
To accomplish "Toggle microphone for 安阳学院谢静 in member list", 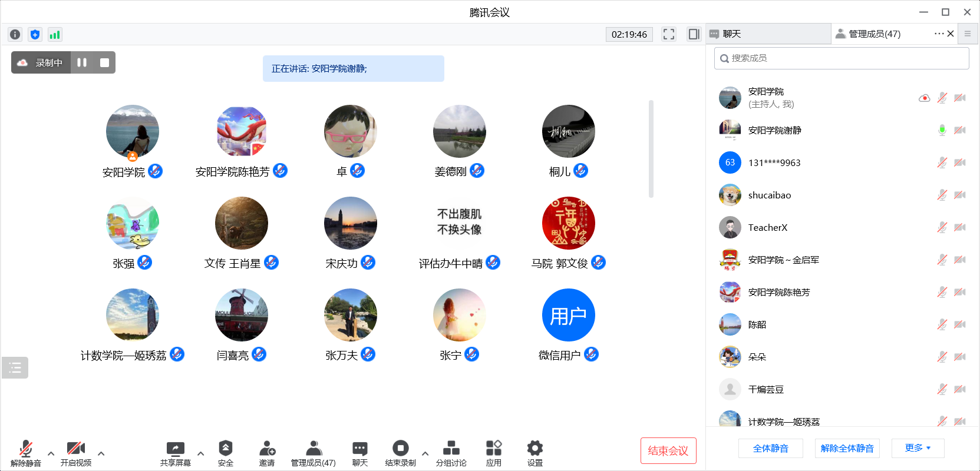I will tap(942, 130).
